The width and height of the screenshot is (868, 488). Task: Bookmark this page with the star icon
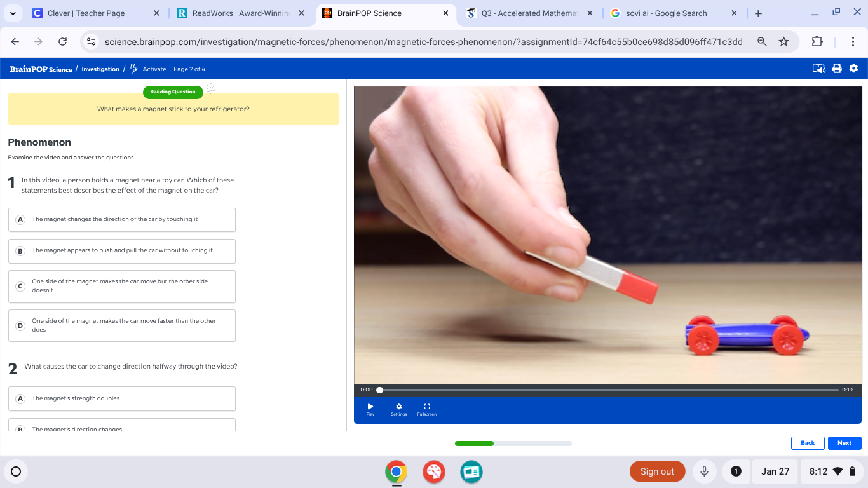(783, 42)
